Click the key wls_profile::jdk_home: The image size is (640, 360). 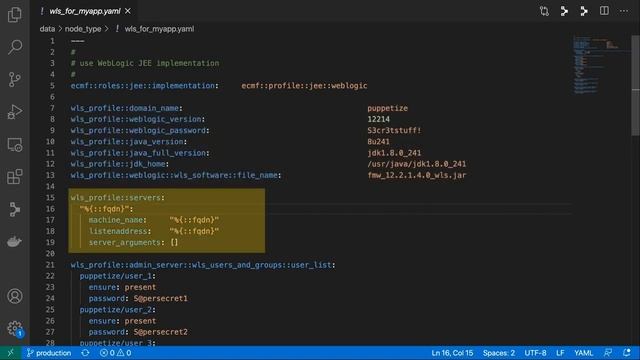(x=120, y=164)
